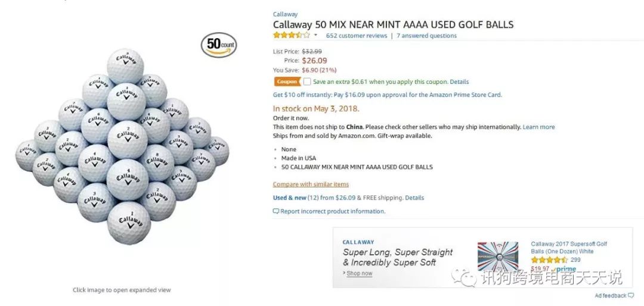644x306 pixels.
Task: Click the Supersoft golf balls ad thumbnail
Action: tap(498, 257)
